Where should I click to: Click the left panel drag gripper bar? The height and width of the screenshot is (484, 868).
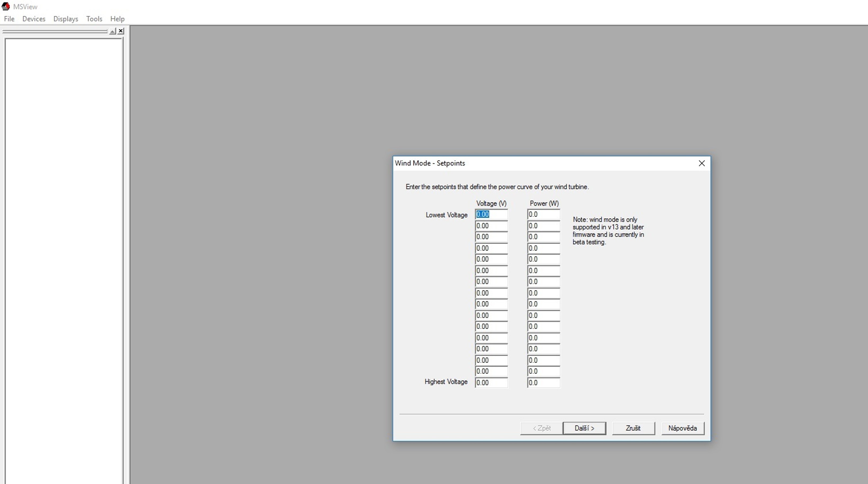(x=55, y=31)
